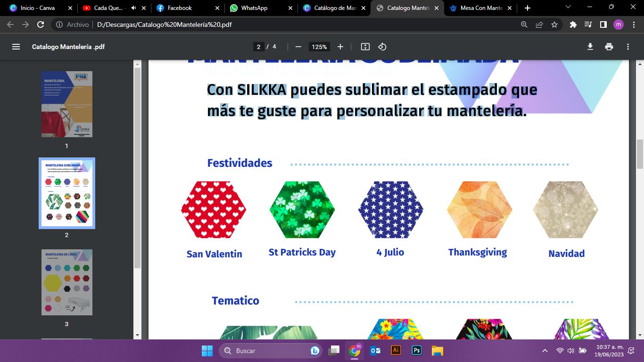
Task: Open Outlook from the taskbar
Action: tap(375, 351)
